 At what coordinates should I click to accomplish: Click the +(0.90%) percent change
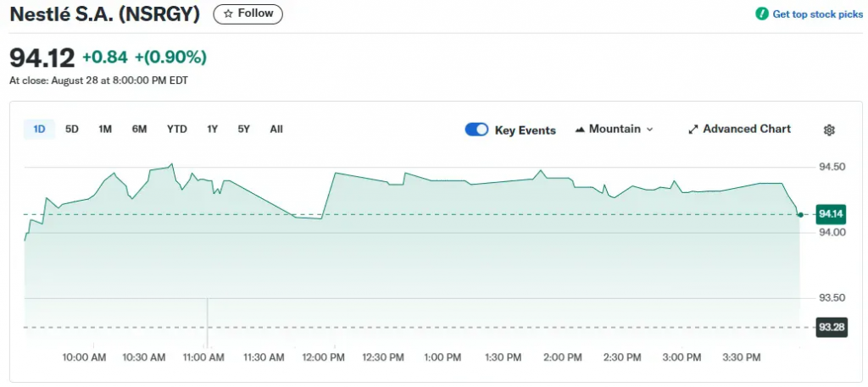point(170,57)
